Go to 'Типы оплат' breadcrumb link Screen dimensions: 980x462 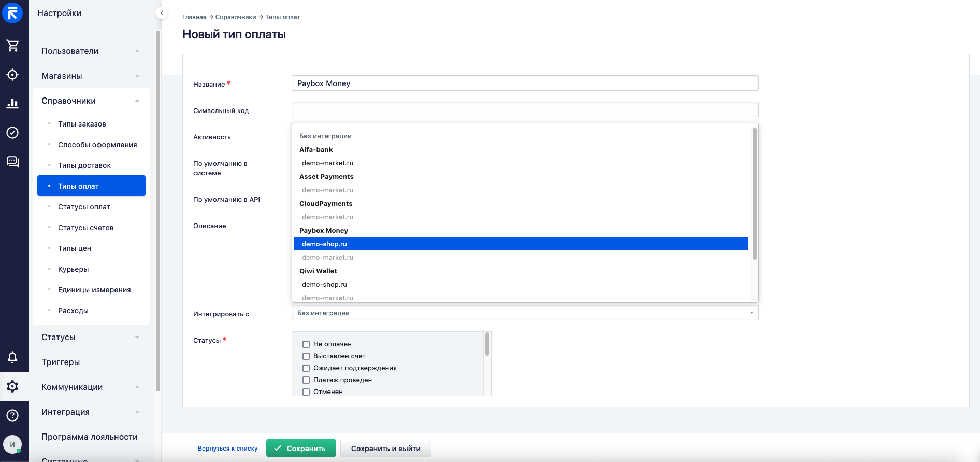pos(283,17)
